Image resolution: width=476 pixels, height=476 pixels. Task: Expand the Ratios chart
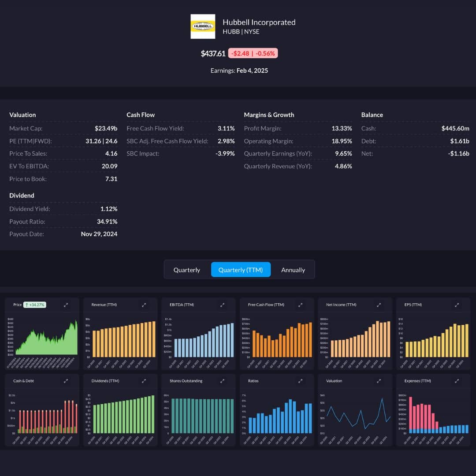(300, 381)
